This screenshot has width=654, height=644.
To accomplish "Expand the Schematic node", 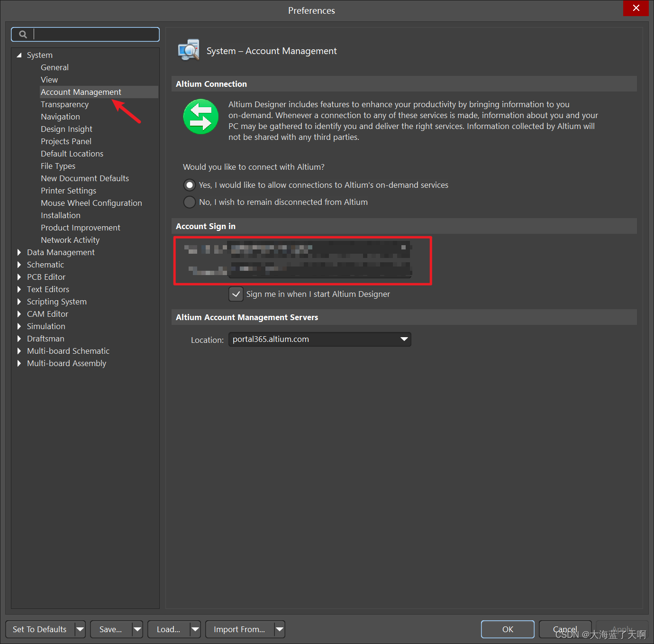I will click(x=19, y=265).
